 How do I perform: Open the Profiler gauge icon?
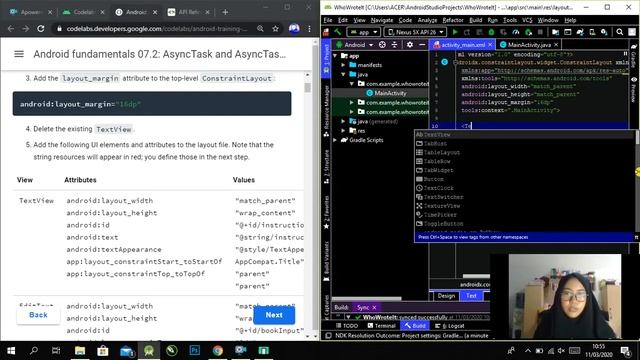516,32
